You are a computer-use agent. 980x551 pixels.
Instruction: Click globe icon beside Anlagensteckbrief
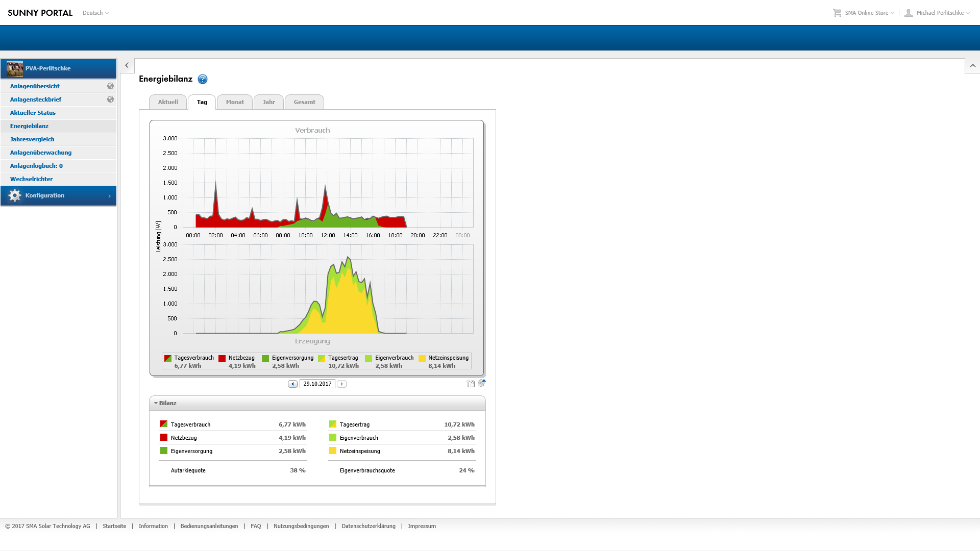point(110,99)
